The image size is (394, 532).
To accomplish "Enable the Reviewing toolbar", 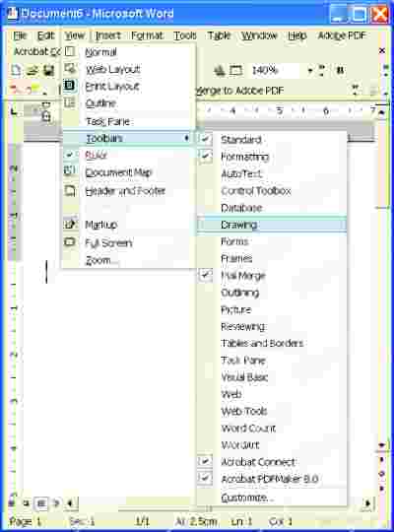I will pyautogui.click(x=272, y=326).
